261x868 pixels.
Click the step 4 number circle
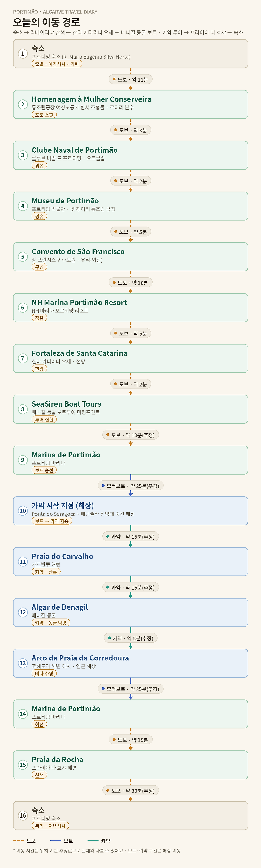pos(23,206)
